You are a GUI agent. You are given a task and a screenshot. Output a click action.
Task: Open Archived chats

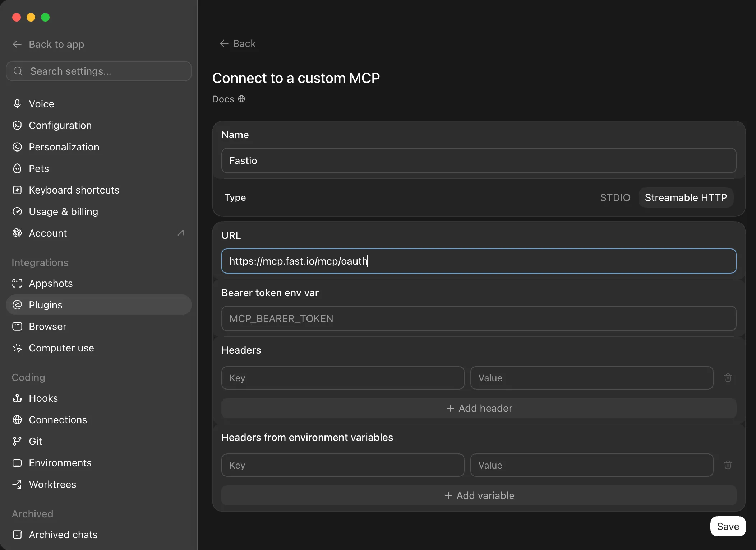click(x=99, y=535)
